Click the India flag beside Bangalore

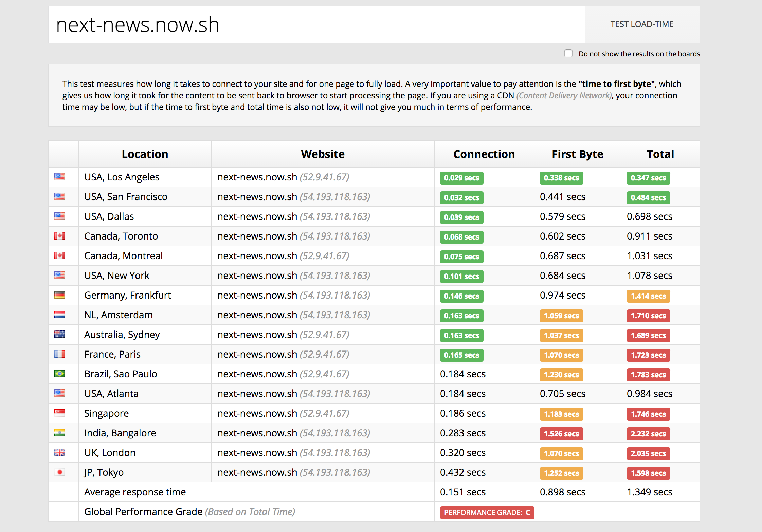[60, 433]
